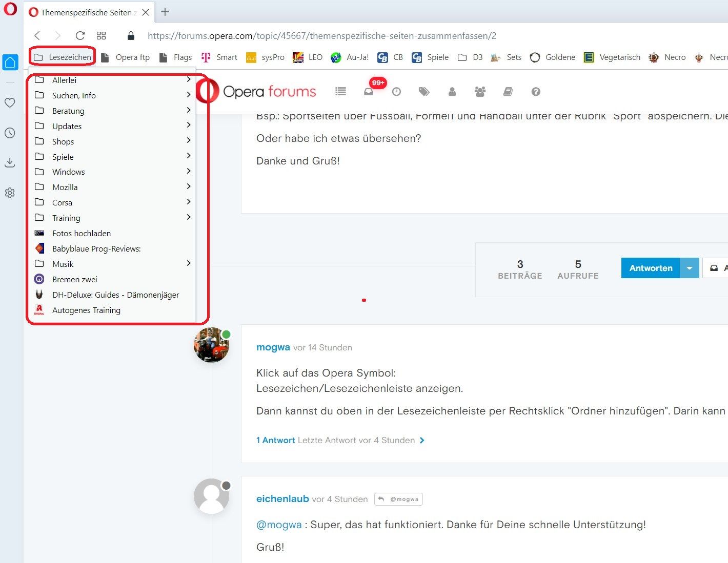
Task: Open the Flags bookmark
Action: pos(175,57)
